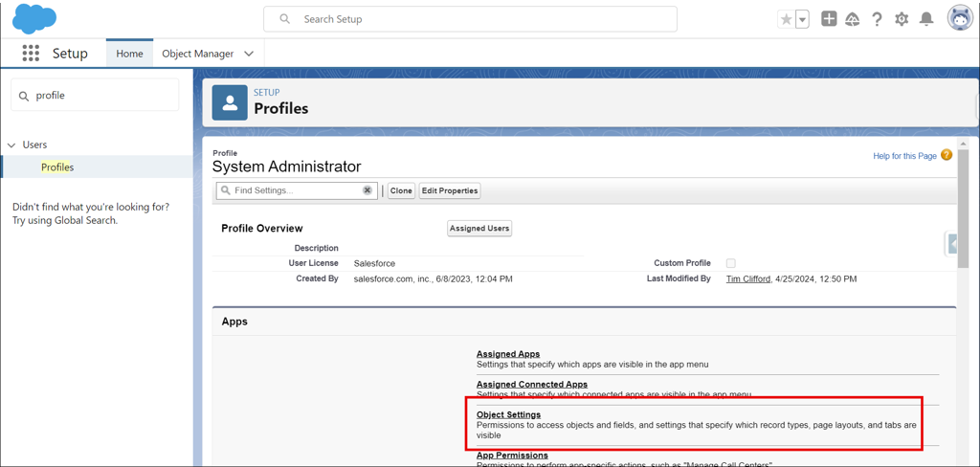This screenshot has height=467, width=980.
Task: Click the Salesforce cloud logo
Action: [34, 18]
